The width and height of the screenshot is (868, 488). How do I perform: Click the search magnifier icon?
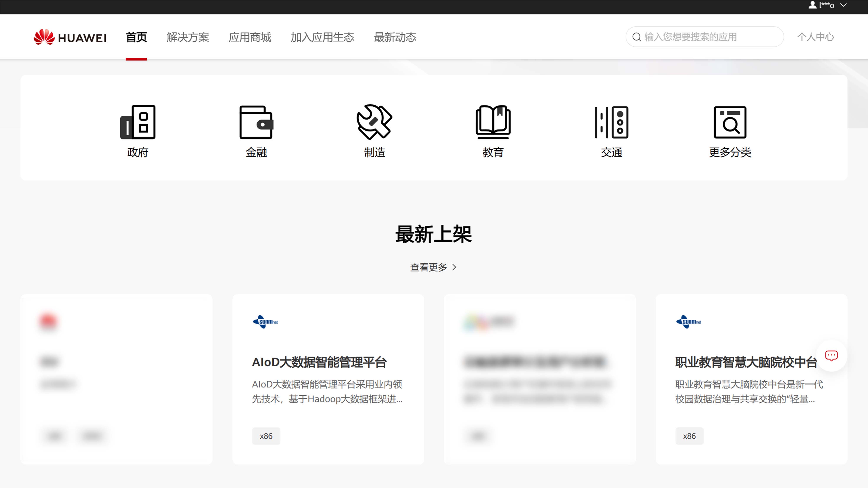tap(636, 37)
